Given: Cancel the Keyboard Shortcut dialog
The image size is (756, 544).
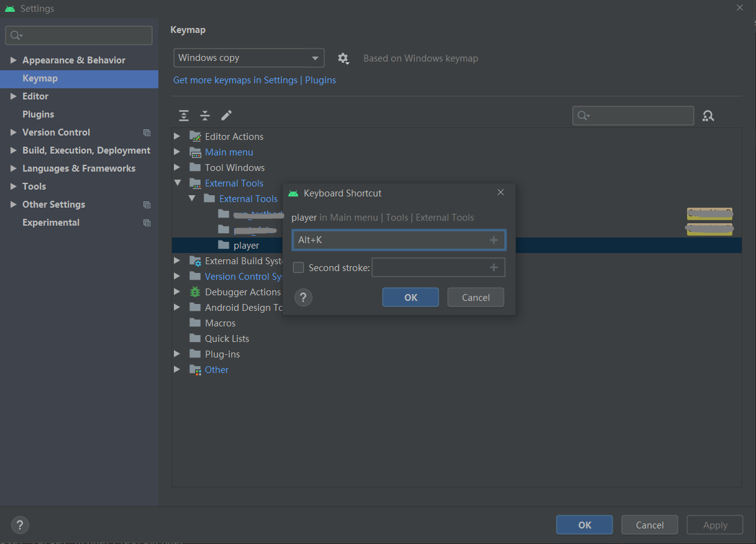Looking at the screenshot, I should click(476, 297).
